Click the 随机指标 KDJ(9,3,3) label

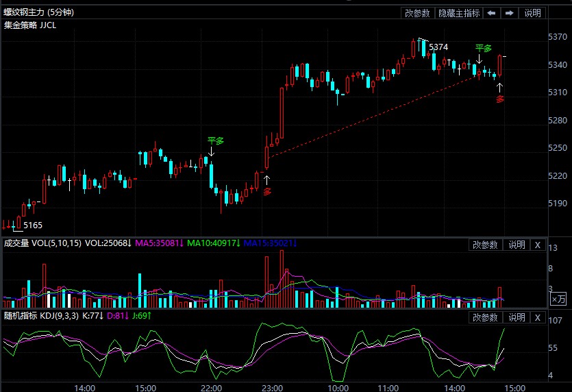(41, 316)
